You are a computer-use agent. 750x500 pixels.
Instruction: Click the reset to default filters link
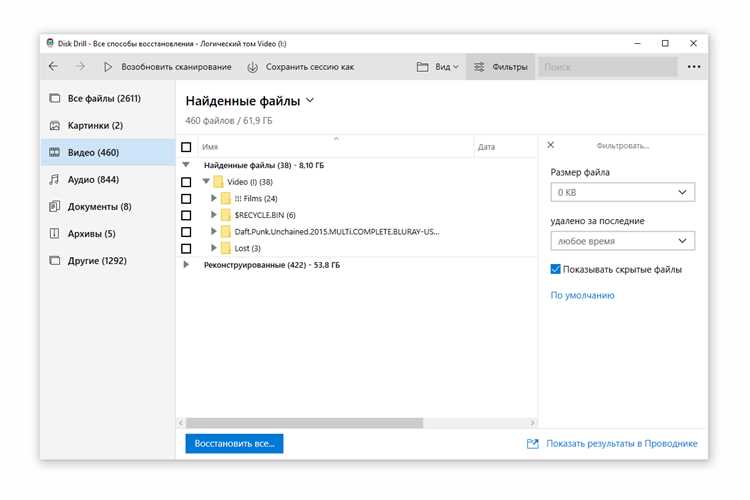click(582, 295)
